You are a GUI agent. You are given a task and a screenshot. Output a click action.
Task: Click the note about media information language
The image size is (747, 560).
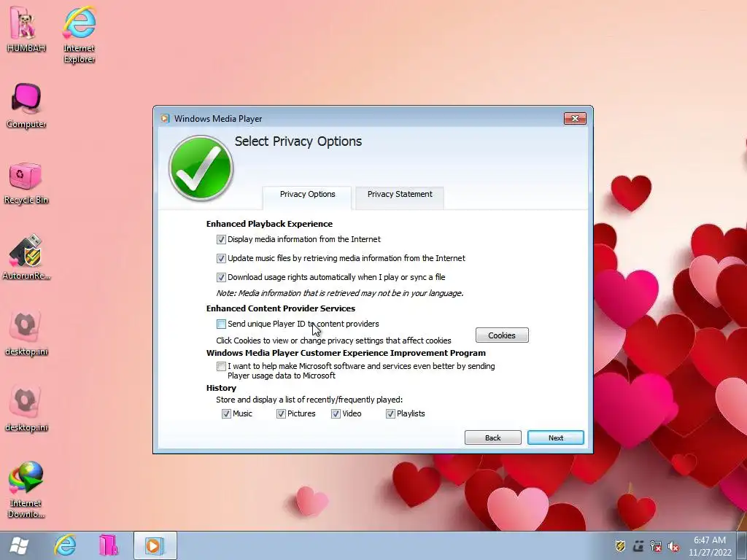tap(340, 293)
